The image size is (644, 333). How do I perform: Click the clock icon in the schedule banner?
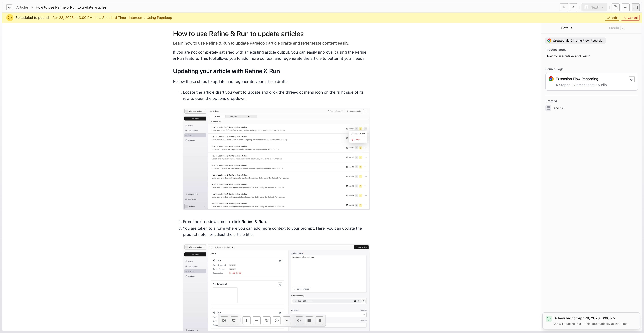(x=10, y=18)
